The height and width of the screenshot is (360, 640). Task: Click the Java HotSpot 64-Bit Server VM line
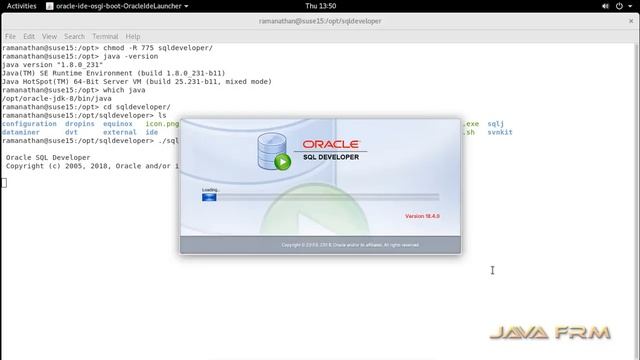tap(137, 82)
